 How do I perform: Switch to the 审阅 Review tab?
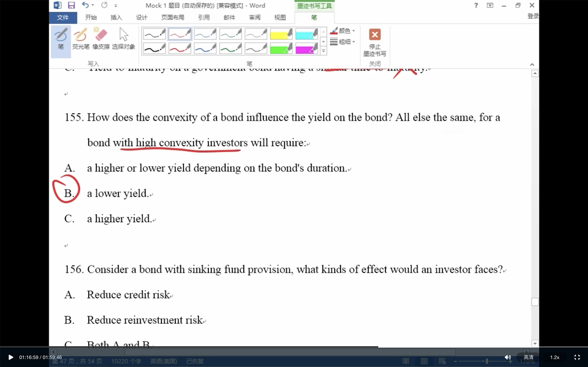[254, 17]
